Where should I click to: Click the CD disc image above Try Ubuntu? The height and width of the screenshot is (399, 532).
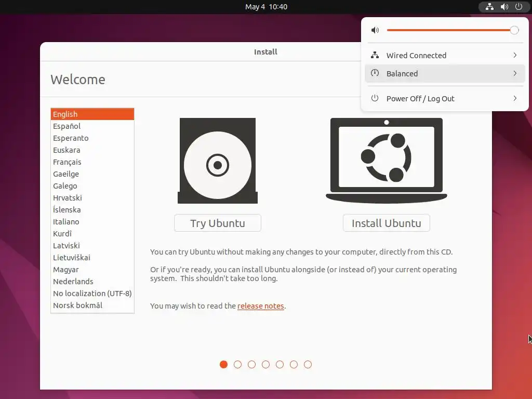(218, 161)
